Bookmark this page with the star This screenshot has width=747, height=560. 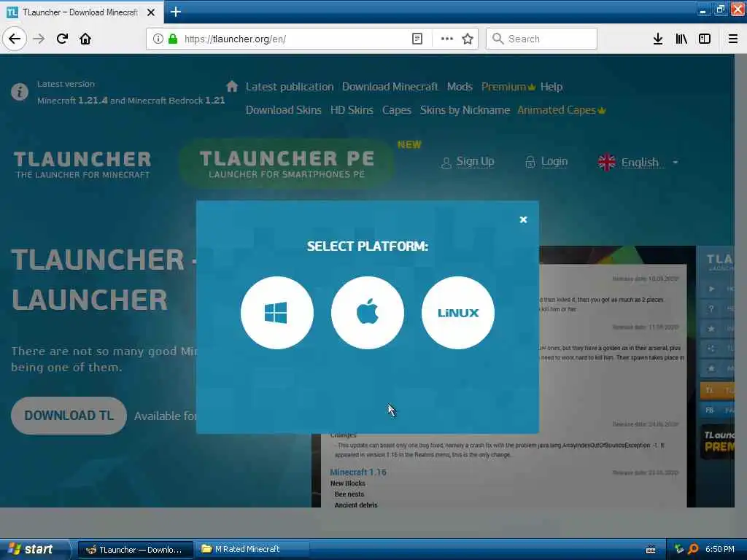[x=468, y=39]
